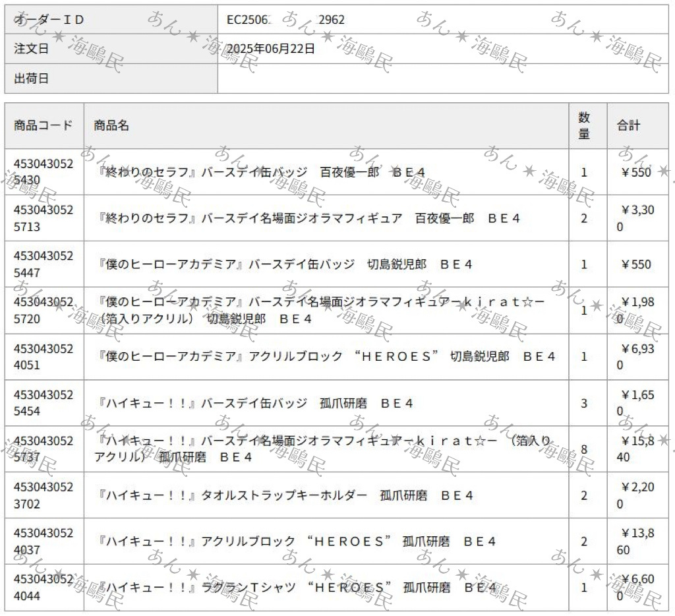Select total ¥1,980 in 切島鋭児郎 ジオラマ row
This screenshot has height=616, width=675.
[635, 310]
